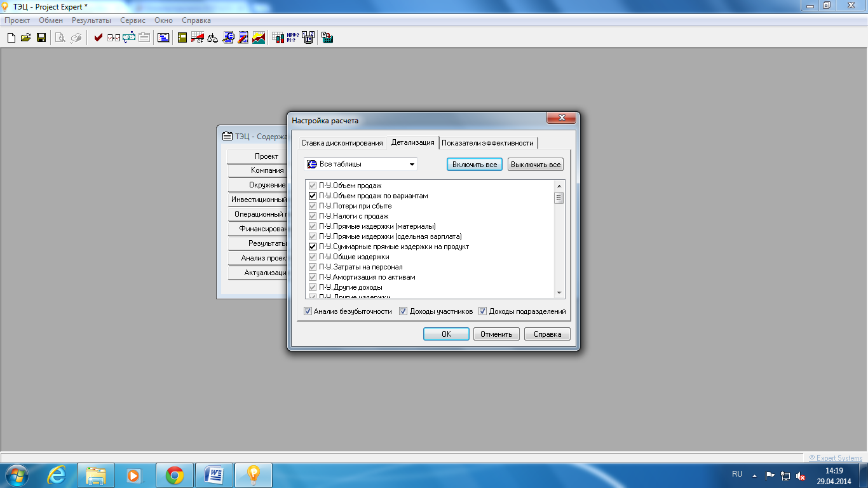The image size is (868, 488).
Task: Click the Отменить button
Action: coord(496,334)
